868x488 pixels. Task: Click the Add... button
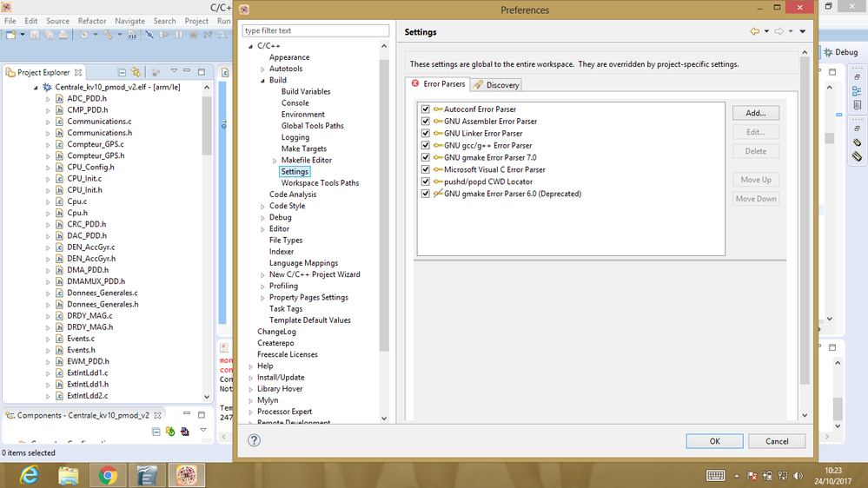coord(756,113)
